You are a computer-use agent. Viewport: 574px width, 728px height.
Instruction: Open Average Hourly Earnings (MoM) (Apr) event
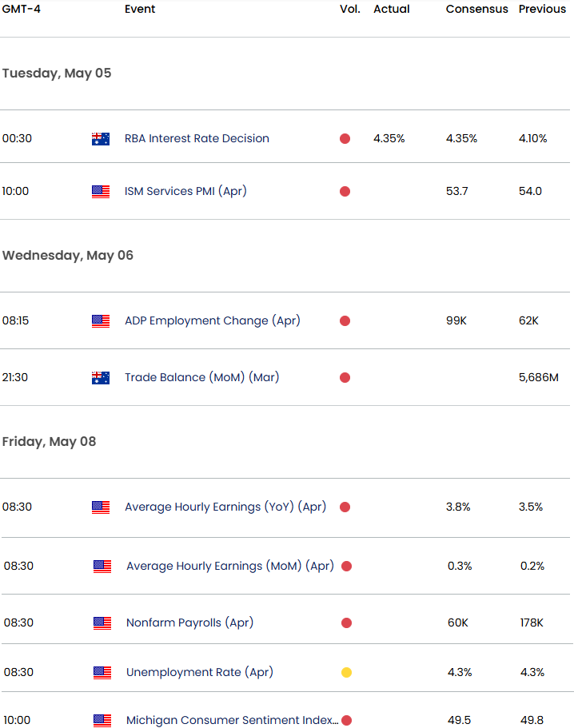[x=230, y=566]
